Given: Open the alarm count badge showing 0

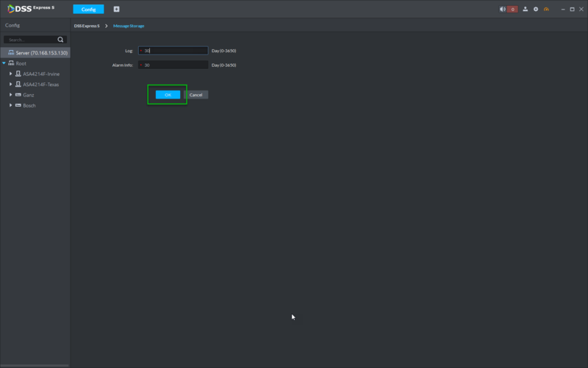Looking at the screenshot, I should point(512,10).
